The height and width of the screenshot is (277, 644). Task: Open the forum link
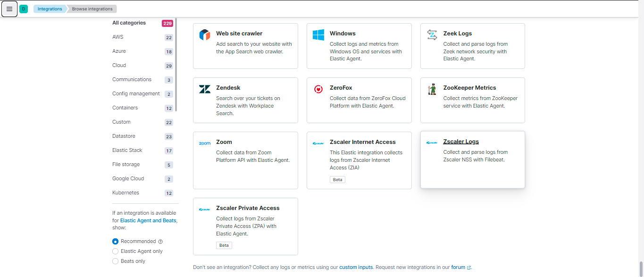[458, 267]
